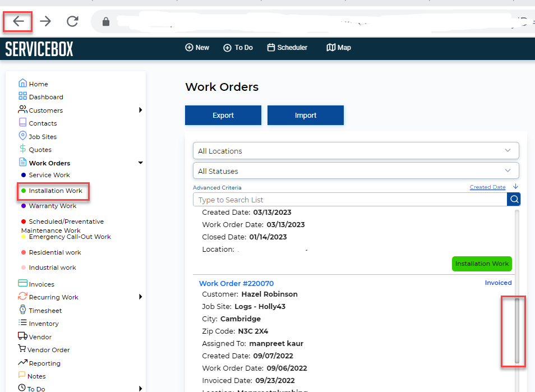Click the Job Sites pin icon
Viewport: 535px width, 392px height.
pos(22,136)
